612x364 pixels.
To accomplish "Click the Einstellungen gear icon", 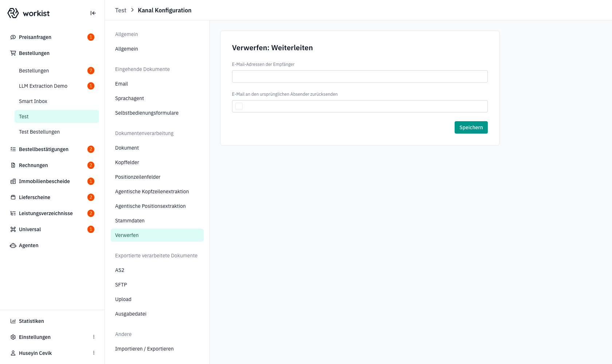I will point(13,337).
